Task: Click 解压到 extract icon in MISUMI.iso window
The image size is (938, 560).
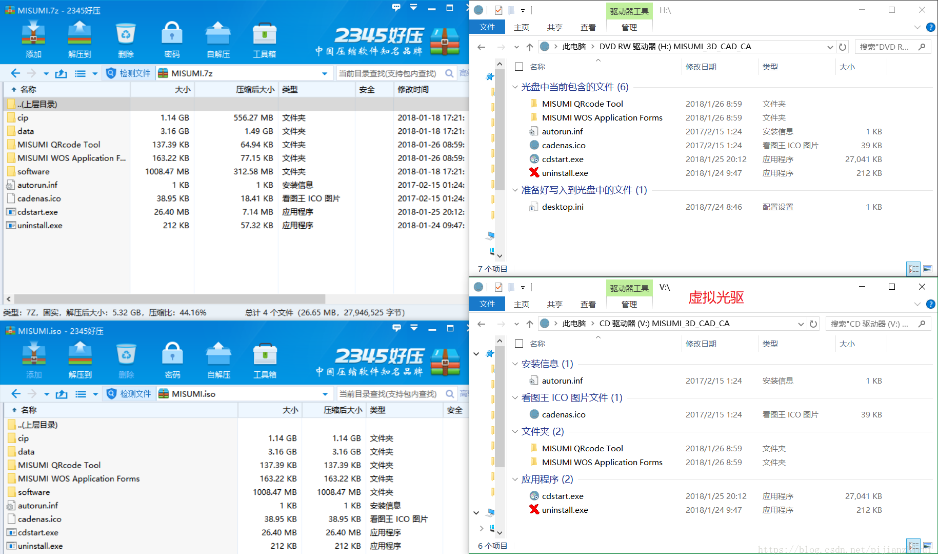Action: tap(80, 359)
